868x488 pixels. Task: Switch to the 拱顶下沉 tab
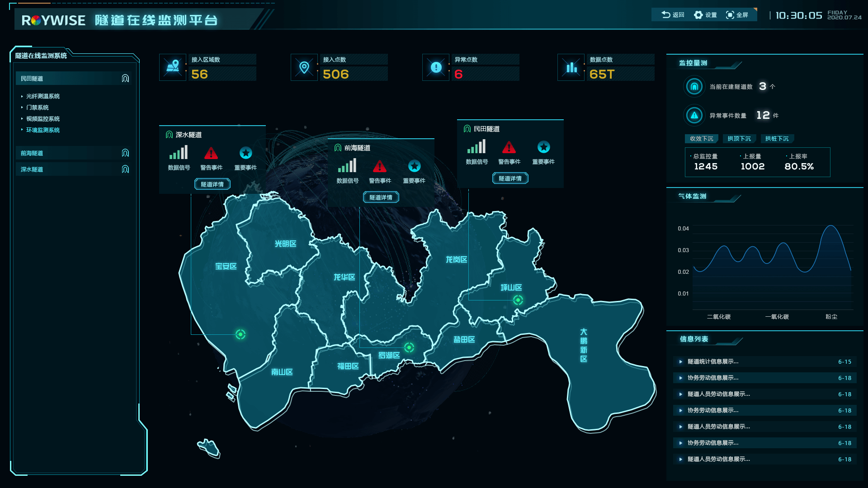point(739,139)
